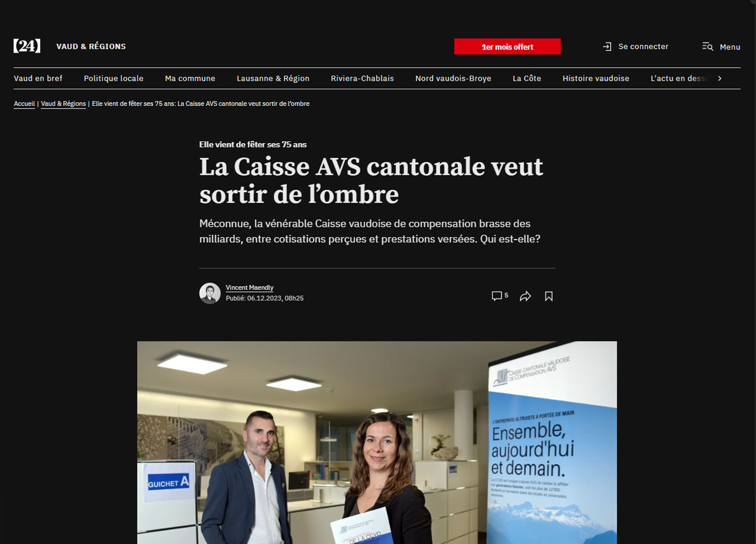The width and height of the screenshot is (756, 544).
Task: Bookmark this article
Action: (548, 296)
